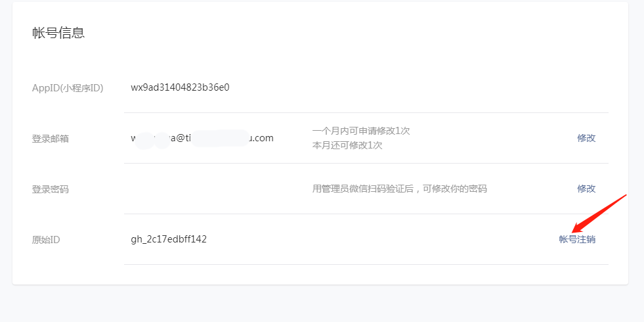This screenshot has width=644, height=322.
Task: Click the 帐号信息 section heading
Action: point(58,33)
